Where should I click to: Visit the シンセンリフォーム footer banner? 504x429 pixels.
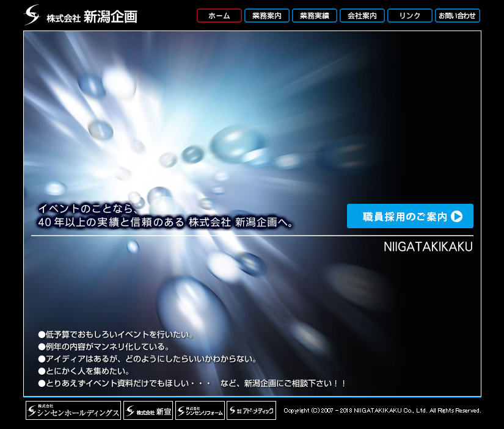coord(200,411)
